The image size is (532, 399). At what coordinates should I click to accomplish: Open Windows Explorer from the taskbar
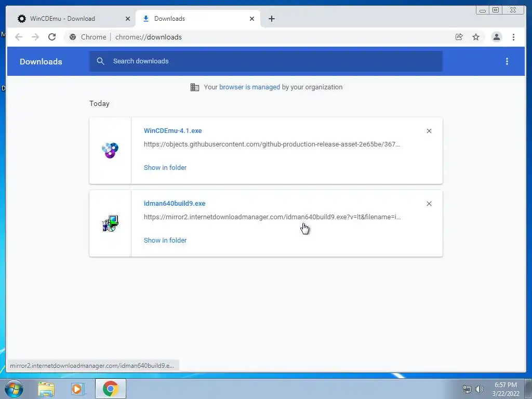[46, 389]
